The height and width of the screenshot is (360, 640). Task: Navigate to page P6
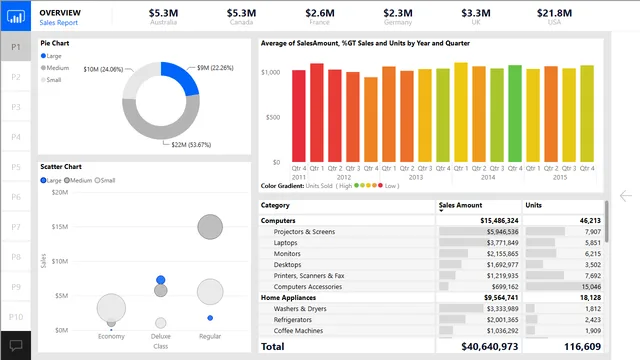coord(16,197)
